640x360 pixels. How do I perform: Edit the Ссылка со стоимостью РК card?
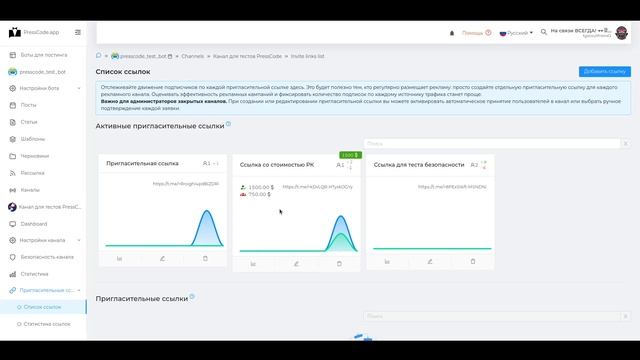(x=296, y=264)
